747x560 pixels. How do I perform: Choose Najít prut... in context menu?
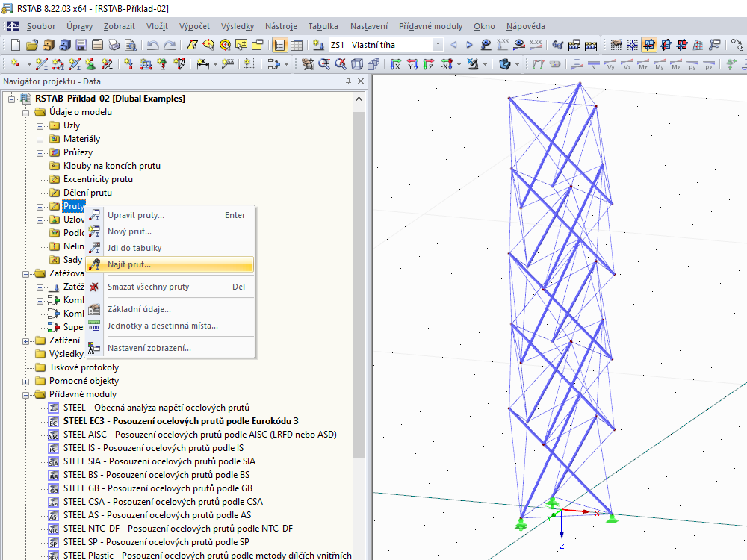pos(170,264)
